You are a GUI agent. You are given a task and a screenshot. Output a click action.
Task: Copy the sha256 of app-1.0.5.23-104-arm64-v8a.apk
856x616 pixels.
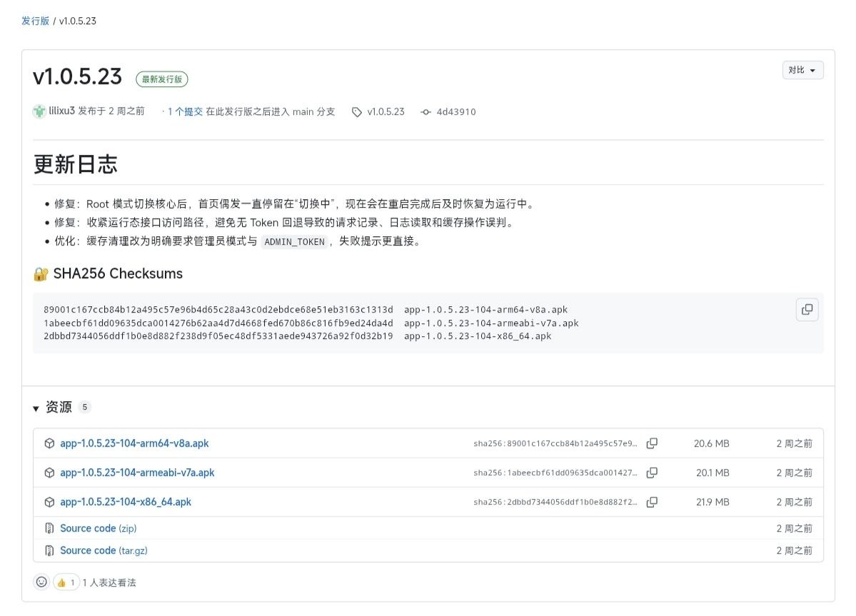coord(652,443)
